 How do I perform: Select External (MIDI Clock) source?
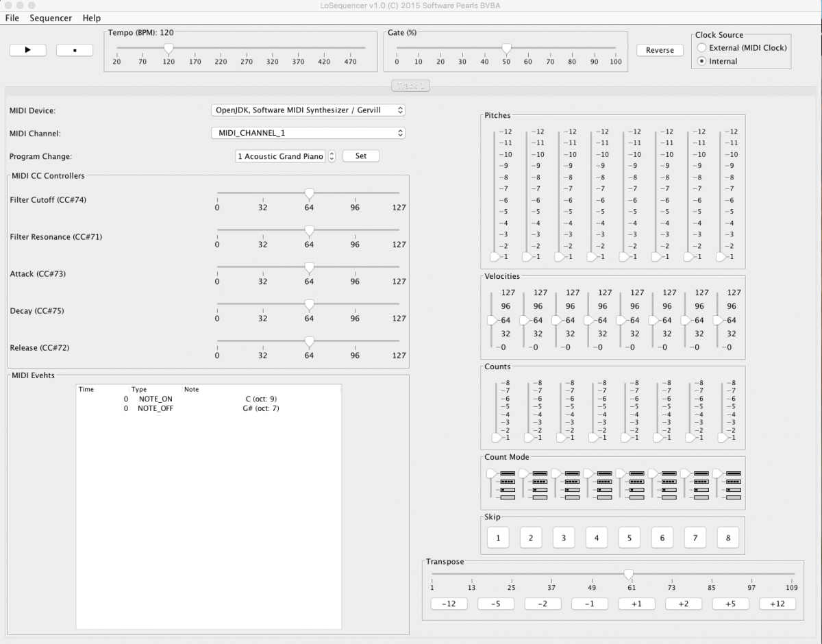click(x=742, y=48)
